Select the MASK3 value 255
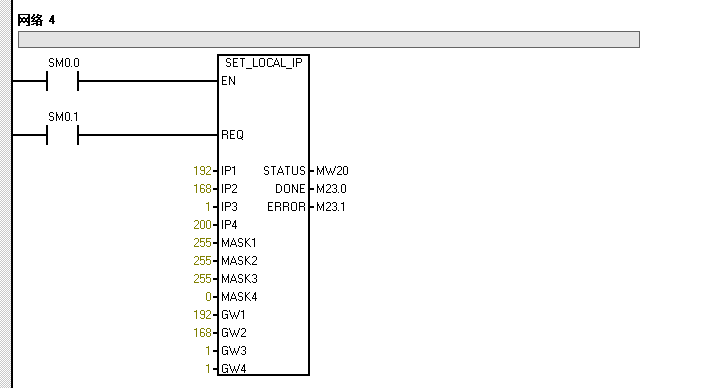 pos(202,279)
